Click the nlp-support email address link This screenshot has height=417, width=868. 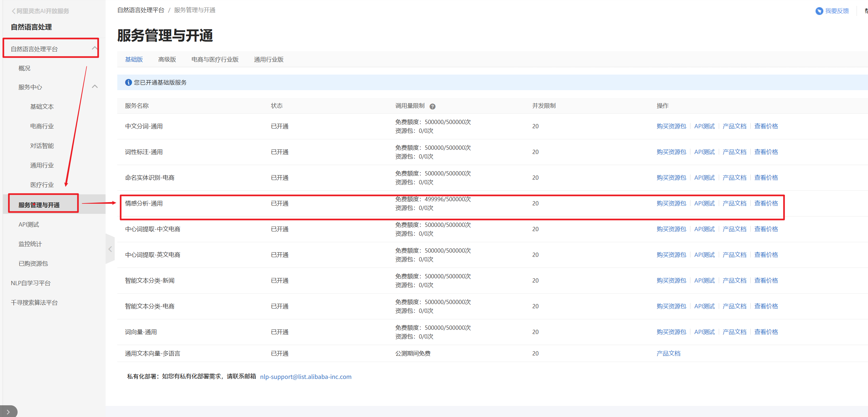coord(305,377)
